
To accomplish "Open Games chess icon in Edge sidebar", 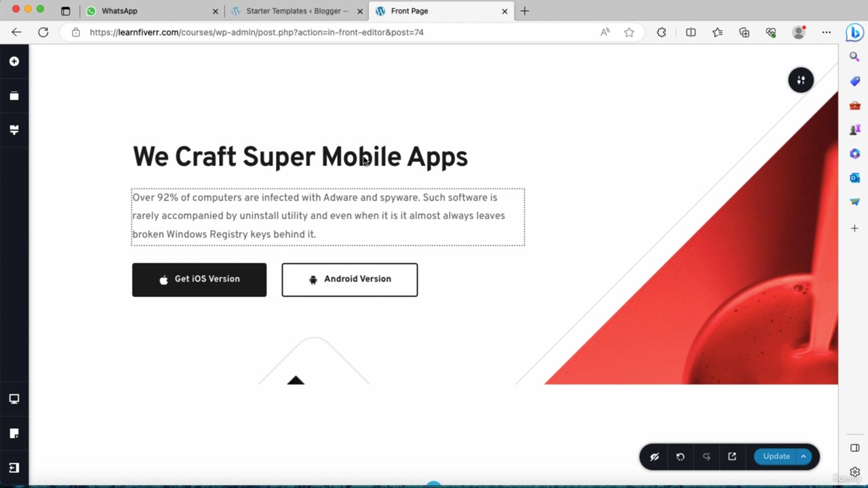I will pos(854,129).
